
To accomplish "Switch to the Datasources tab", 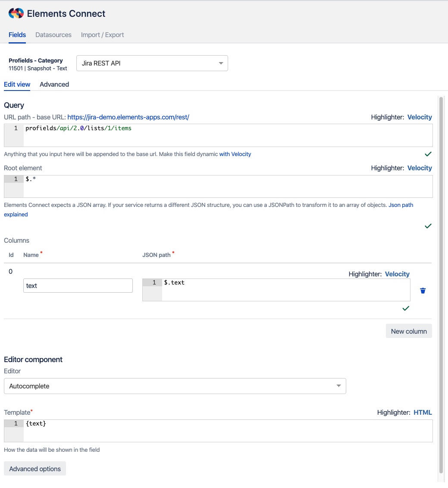I will pos(53,35).
